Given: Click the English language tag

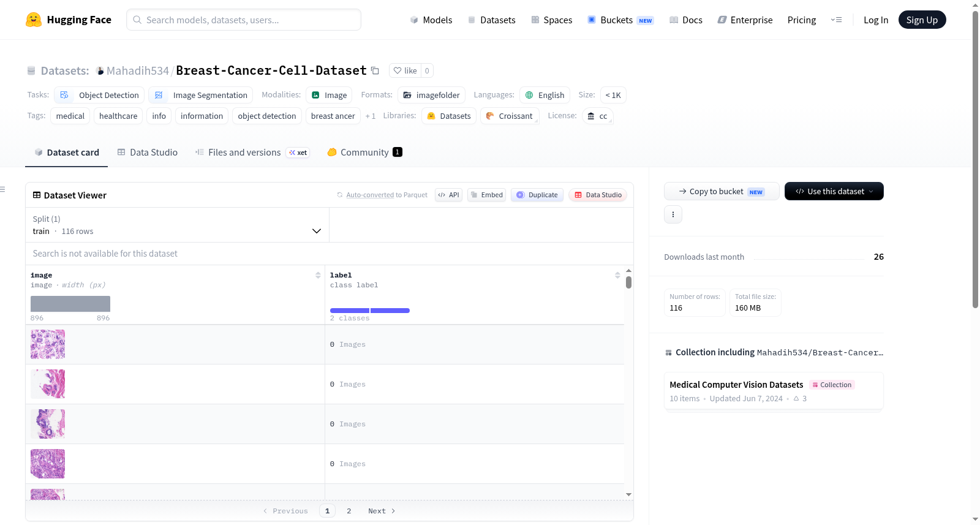Looking at the screenshot, I should point(545,95).
